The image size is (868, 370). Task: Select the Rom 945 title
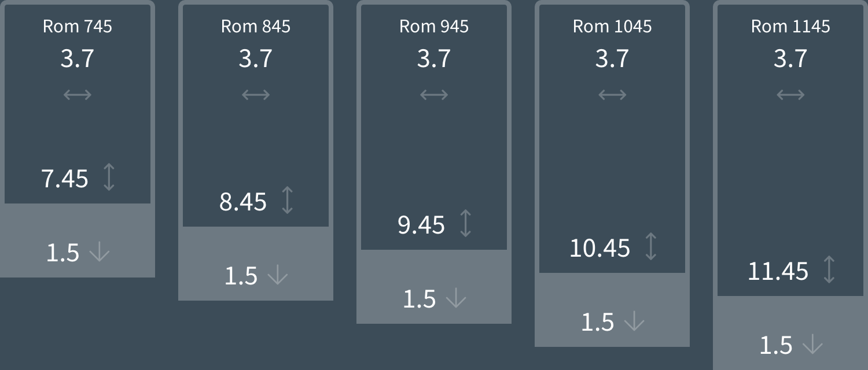pos(434,26)
